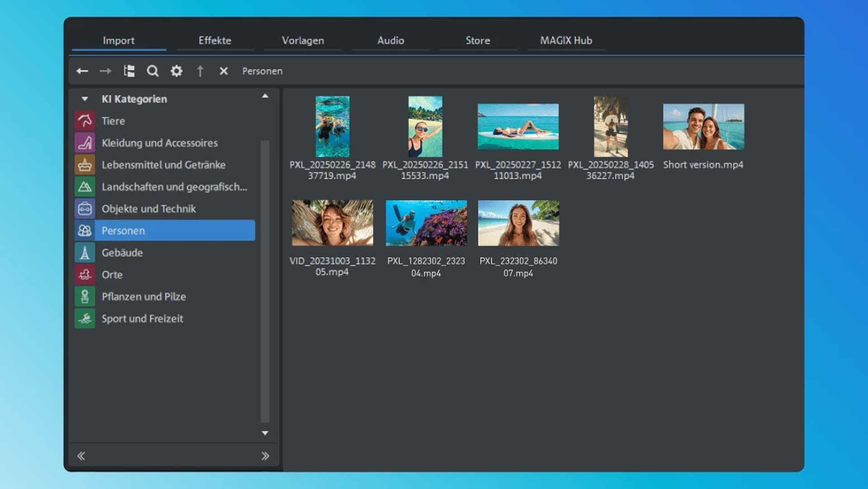Open the MAGIX Hub tab

coord(566,40)
